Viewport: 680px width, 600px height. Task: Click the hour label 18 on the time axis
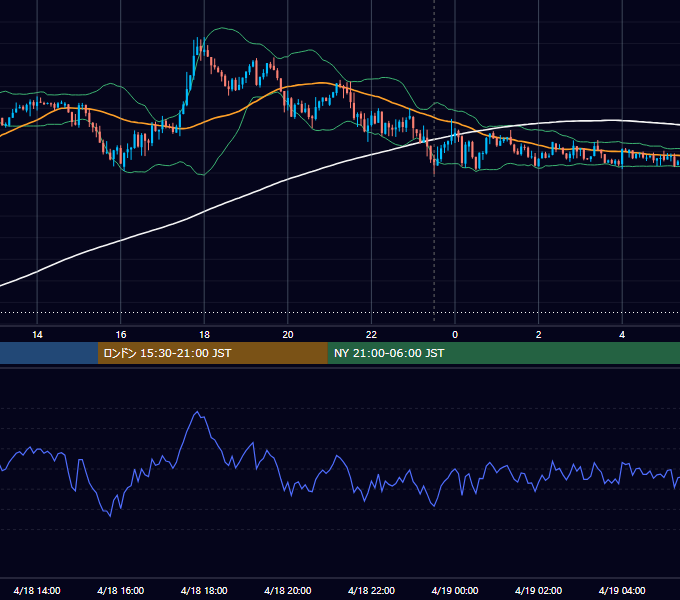click(x=204, y=335)
